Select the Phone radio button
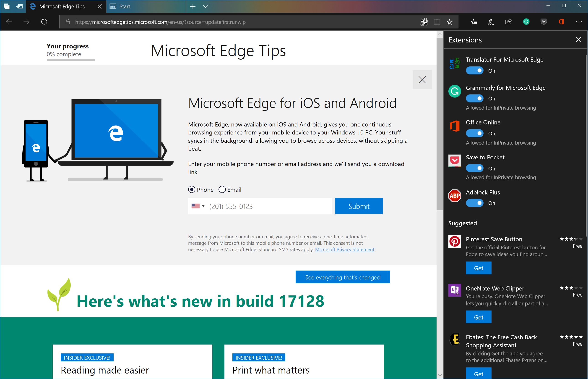 (192, 189)
